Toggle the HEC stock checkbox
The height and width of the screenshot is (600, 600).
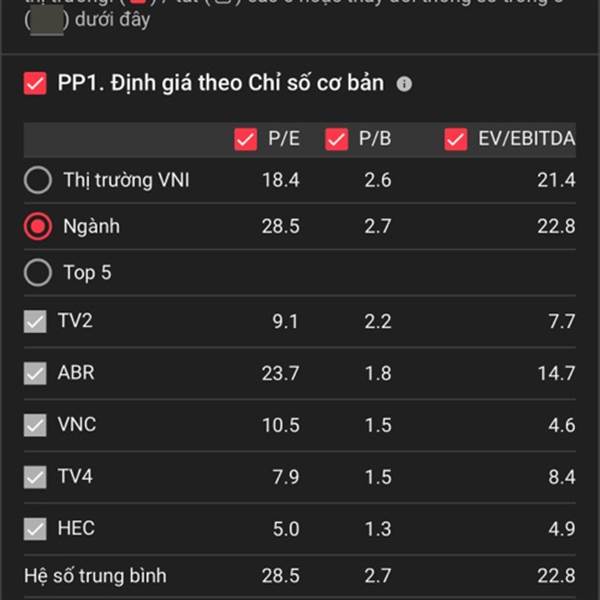pos(35,529)
